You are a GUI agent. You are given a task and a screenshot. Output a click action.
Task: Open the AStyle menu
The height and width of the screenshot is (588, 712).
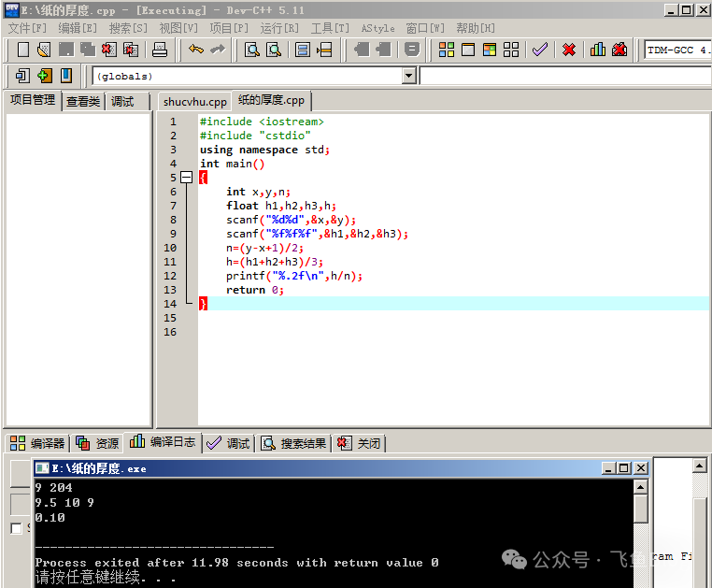point(377,28)
